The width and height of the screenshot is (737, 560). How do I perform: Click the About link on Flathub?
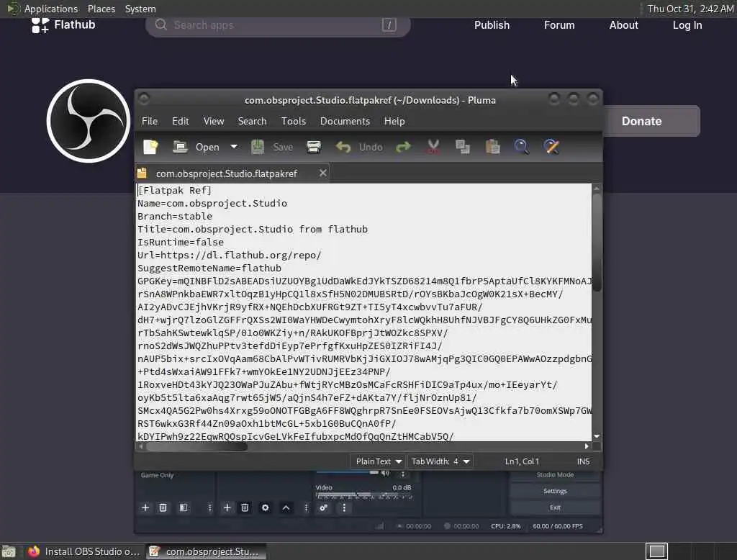(623, 25)
